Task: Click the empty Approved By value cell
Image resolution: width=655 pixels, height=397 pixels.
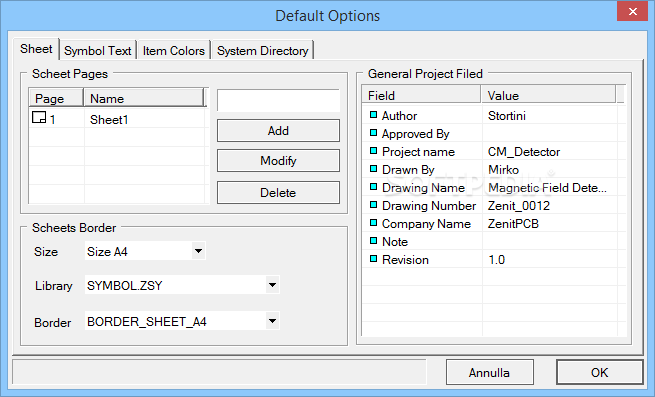Action: [549, 133]
